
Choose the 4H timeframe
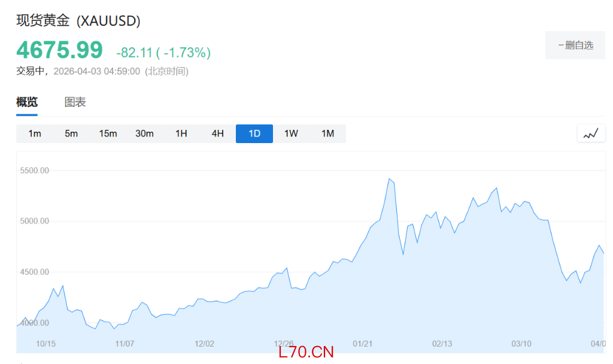click(218, 134)
